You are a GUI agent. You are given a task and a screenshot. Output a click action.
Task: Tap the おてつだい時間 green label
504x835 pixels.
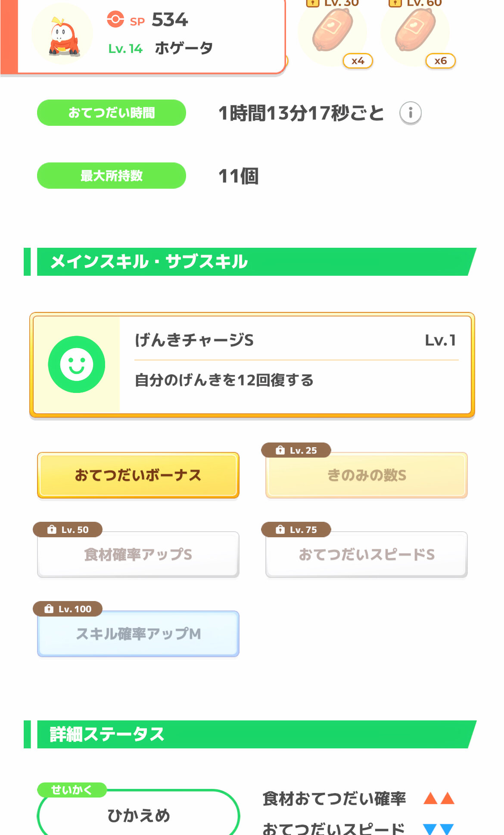(112, 113)
